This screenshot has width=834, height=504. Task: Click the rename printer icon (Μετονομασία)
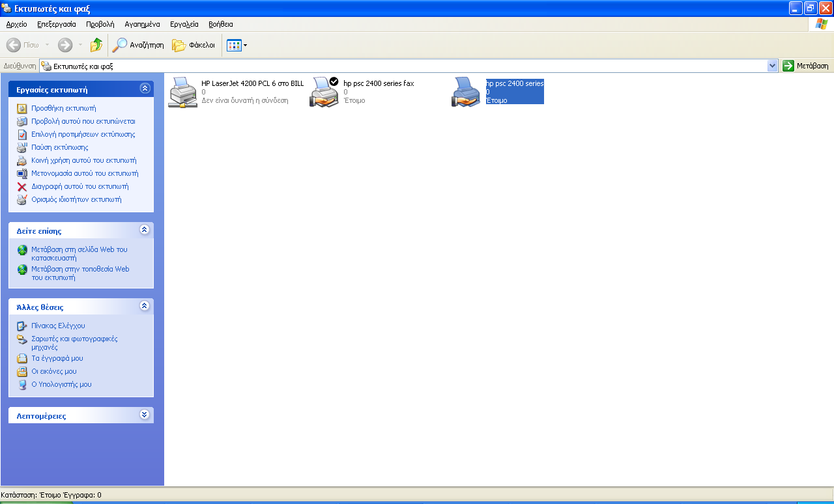click(22, 173)
